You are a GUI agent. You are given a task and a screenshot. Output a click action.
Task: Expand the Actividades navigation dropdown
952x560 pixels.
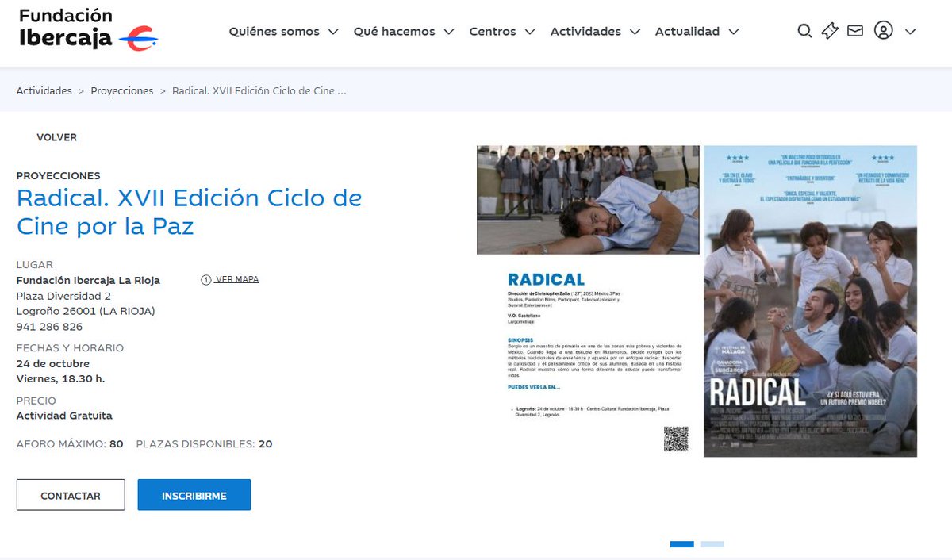point(585,31)
